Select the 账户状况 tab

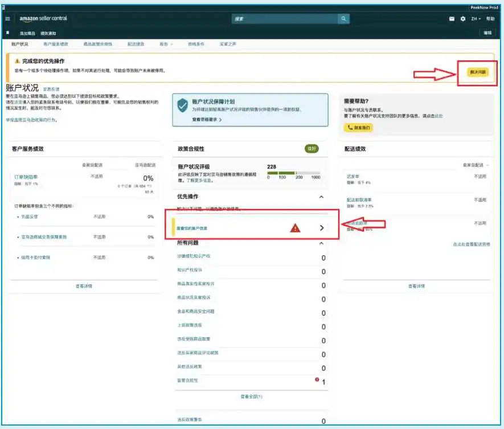(20, 44)
